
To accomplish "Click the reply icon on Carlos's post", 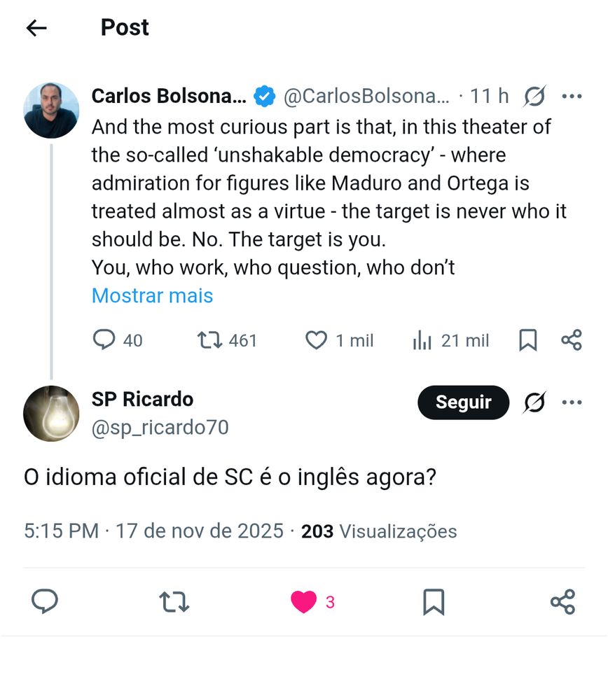I will pyautogui.click(x=105, y=340).
